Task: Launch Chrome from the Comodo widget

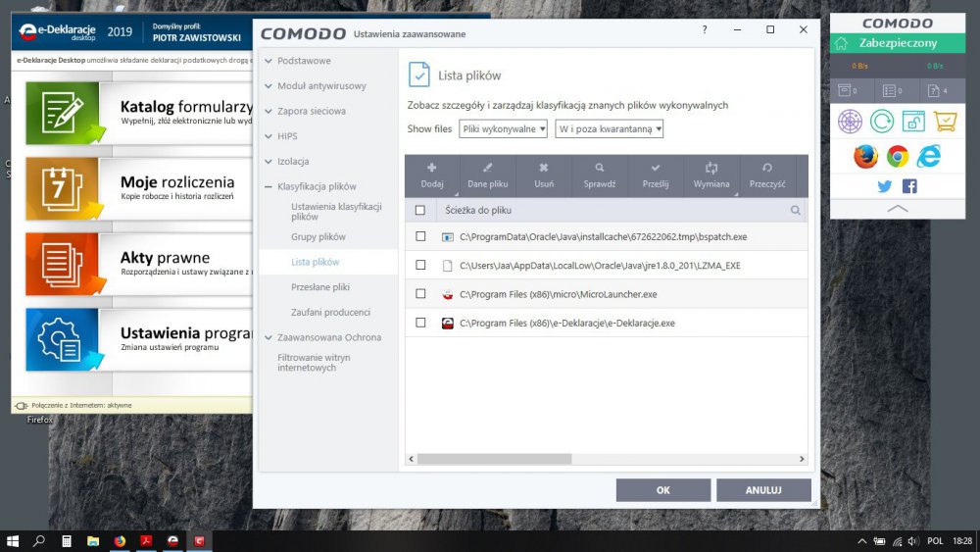Action: [897, 156]
